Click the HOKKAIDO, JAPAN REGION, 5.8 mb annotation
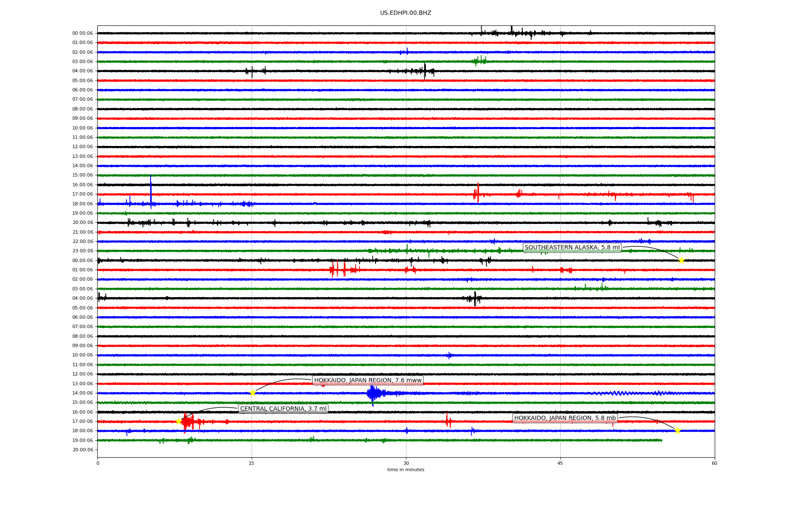Image resolution: width=812 pixels, height=508 pixels. pyautogui.click(x=565, y=418)
